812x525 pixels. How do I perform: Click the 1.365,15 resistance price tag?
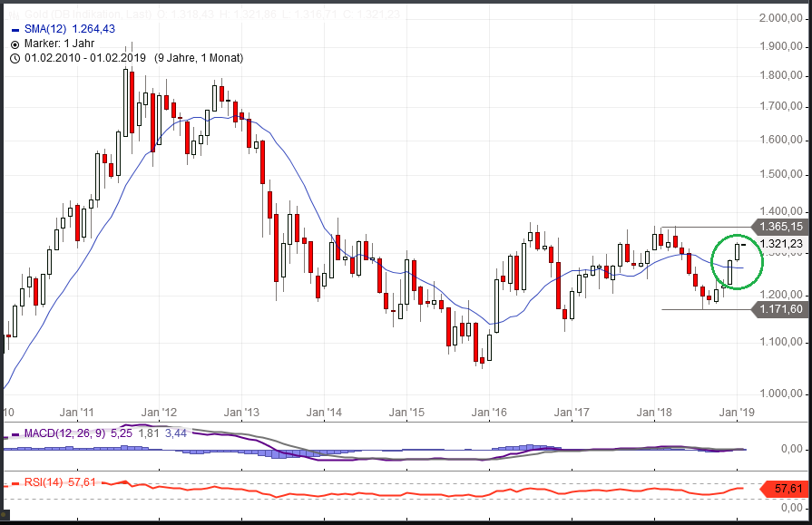[780, 227]
